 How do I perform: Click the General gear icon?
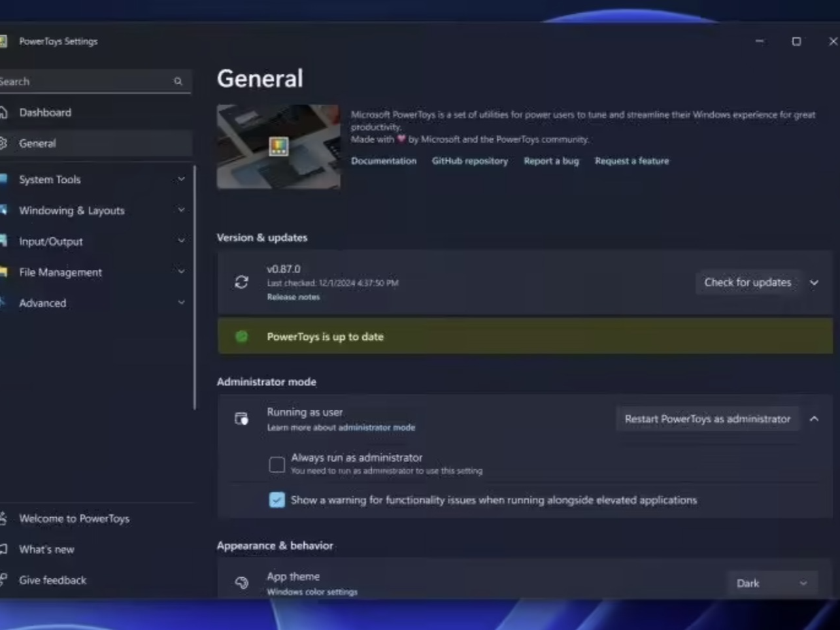[3, 143]
